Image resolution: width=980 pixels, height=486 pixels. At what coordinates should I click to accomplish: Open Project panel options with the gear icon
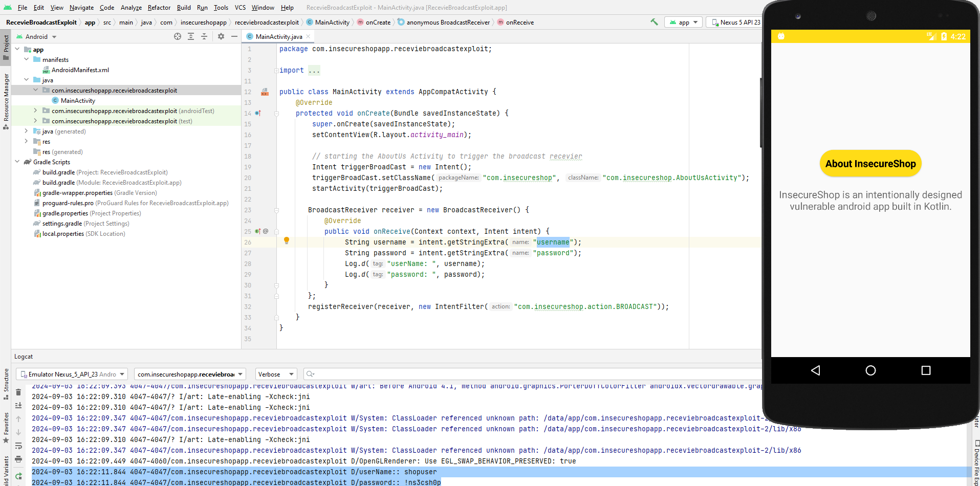(221, 36)
